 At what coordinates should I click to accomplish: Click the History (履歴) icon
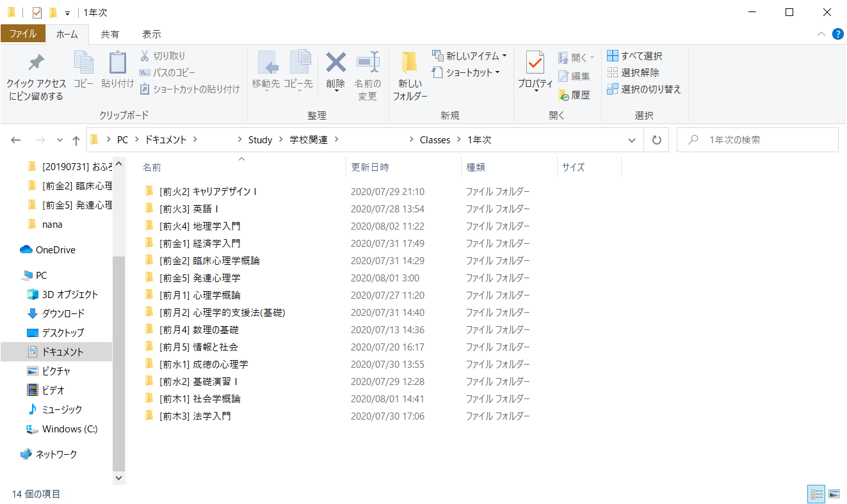(564, 95)
